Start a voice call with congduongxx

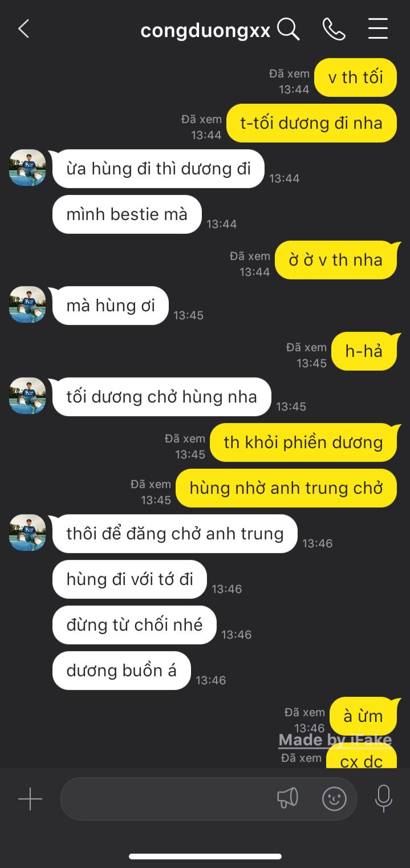coord(334,29)
